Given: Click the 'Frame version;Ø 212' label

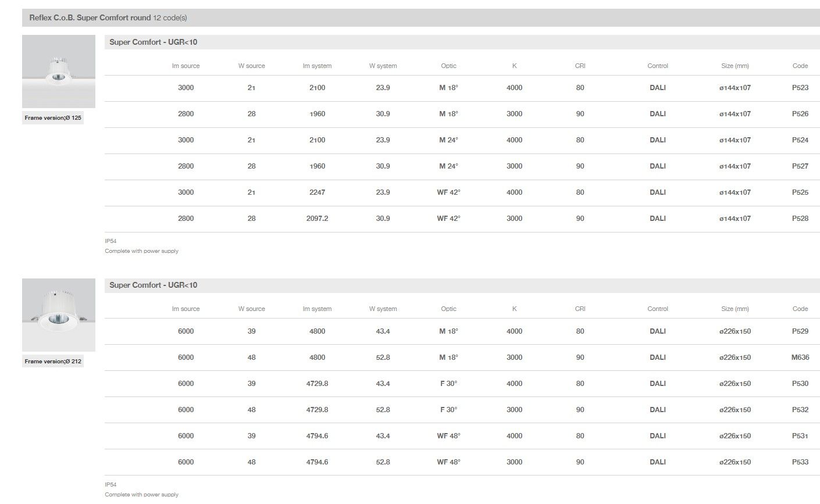Looking at the screenshot, I should coord(53,362).
